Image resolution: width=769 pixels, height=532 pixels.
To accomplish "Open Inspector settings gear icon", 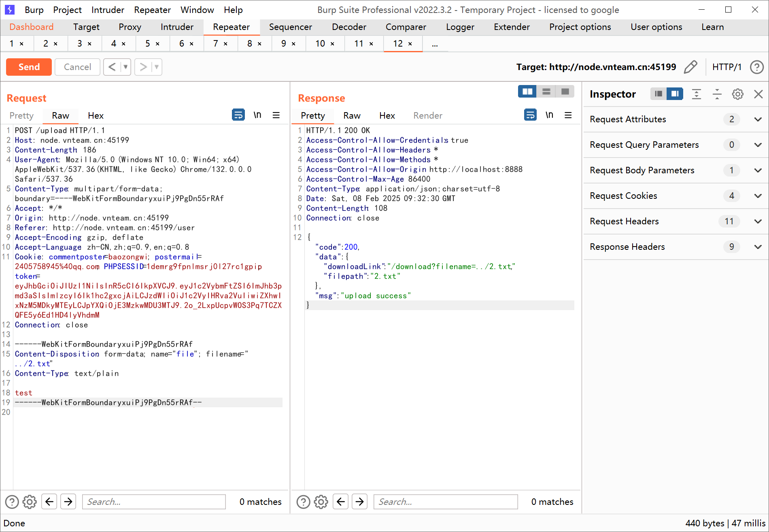I will coord(737,94).
